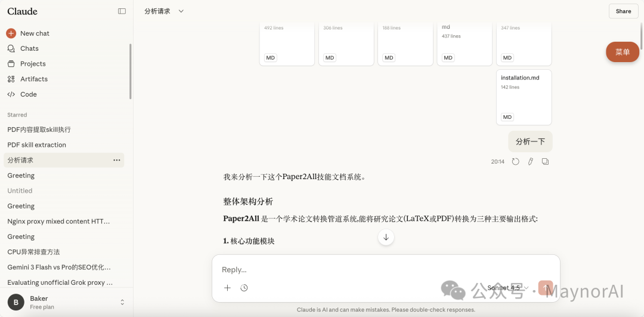The height and width of the screenshot is (317, 644).
Task: Add attachment with the plus icon
Action: tap(227, 288)
